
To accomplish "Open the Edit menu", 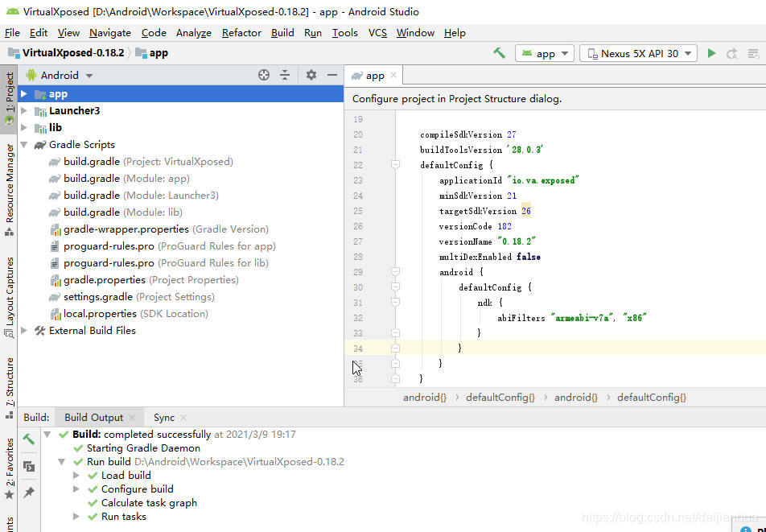I will (39, 33).
